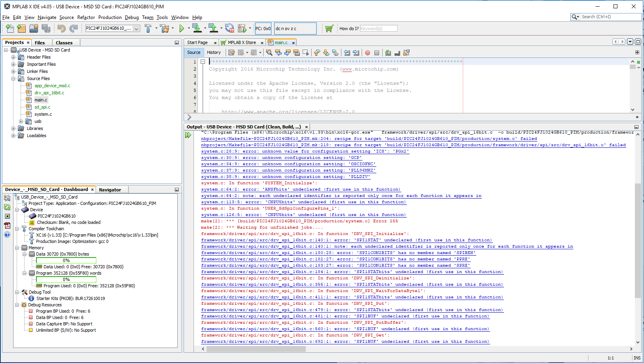
Task: Switch editor to History view
Action: [214, 52]
